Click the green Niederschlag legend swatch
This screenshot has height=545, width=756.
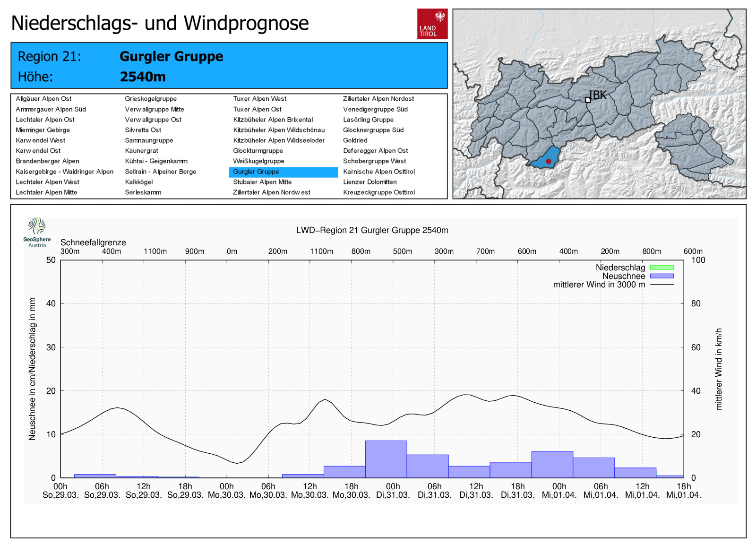661,268
